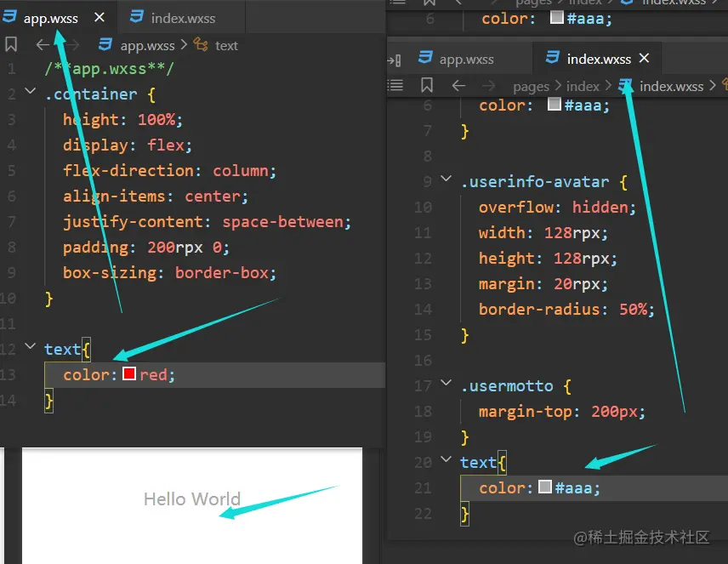The height and width of the screenshot is (564, 728).
Task: Collapse the text rule in app.wxss
Action: point(30,345)
